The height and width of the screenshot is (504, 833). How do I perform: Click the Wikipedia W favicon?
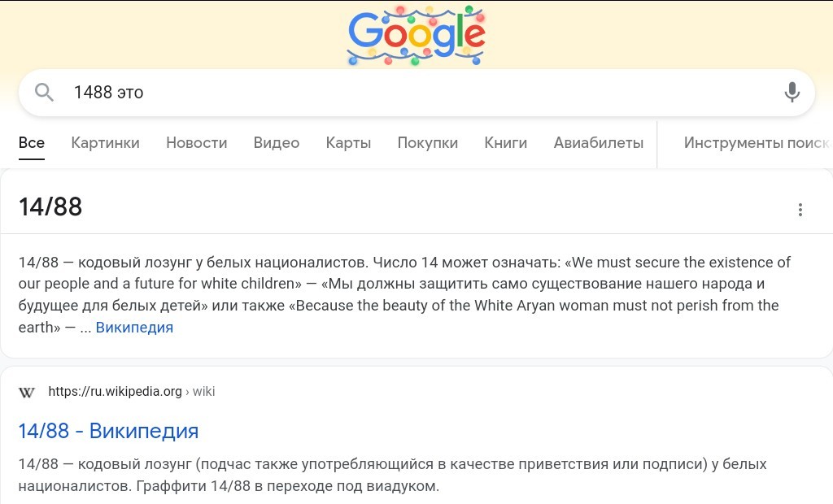click(x=27, y=393)
